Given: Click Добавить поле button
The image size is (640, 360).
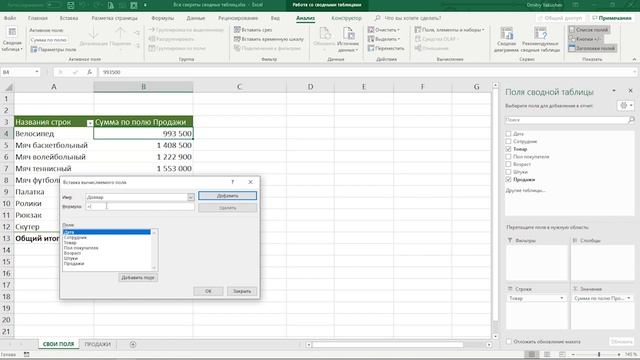Looking at the screenshot, I should (138, 278).
